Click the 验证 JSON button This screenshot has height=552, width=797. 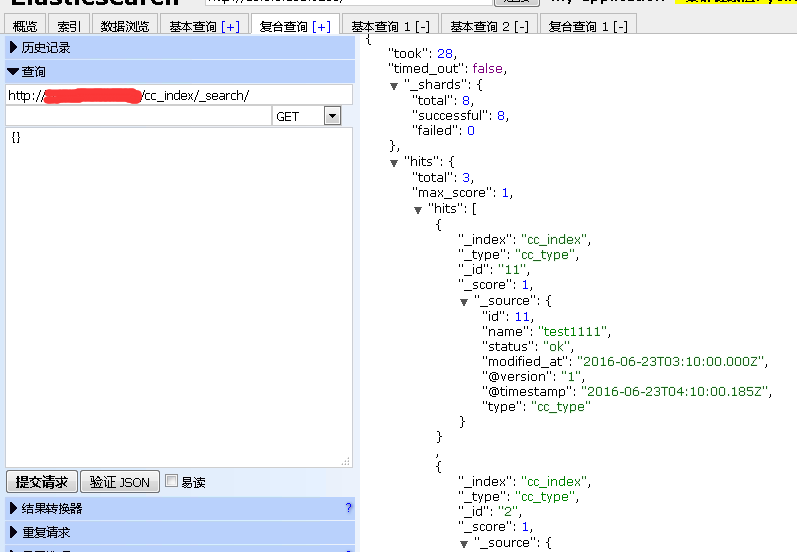coord(120,482)
